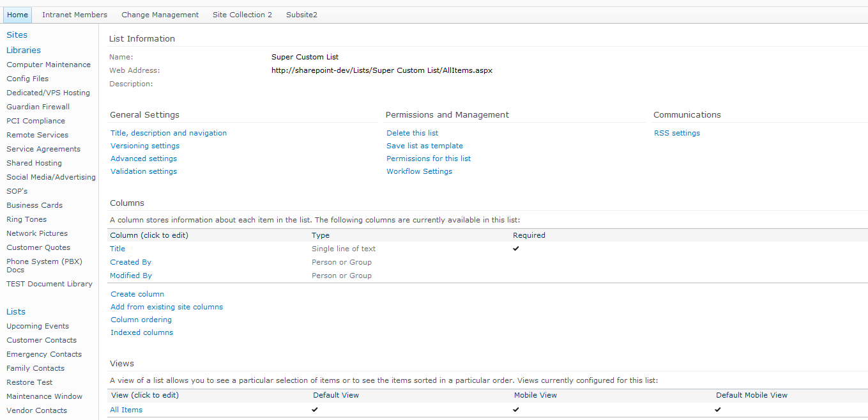Open Guardian Firewall library
This screenshot has height=420, width=868.
coord(38,107)
